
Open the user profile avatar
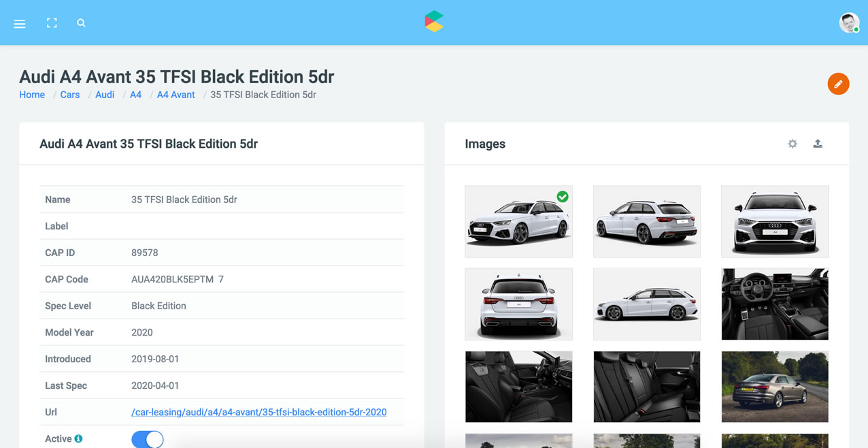tap(849, 22)
